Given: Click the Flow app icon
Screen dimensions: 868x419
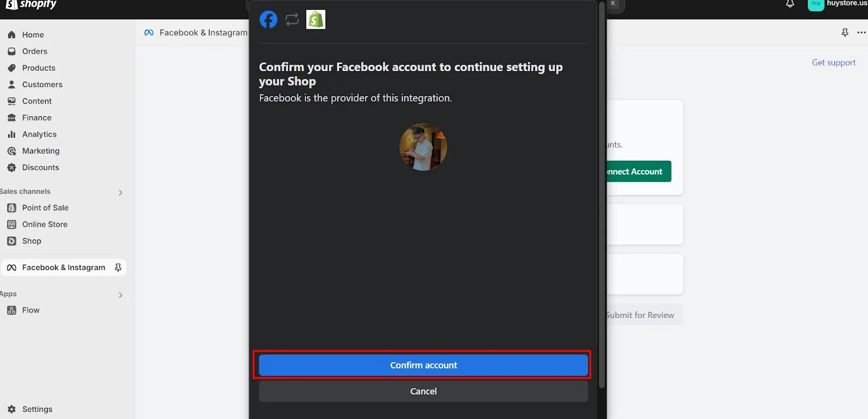Looking at the screenshot, I should pos(11,310).
